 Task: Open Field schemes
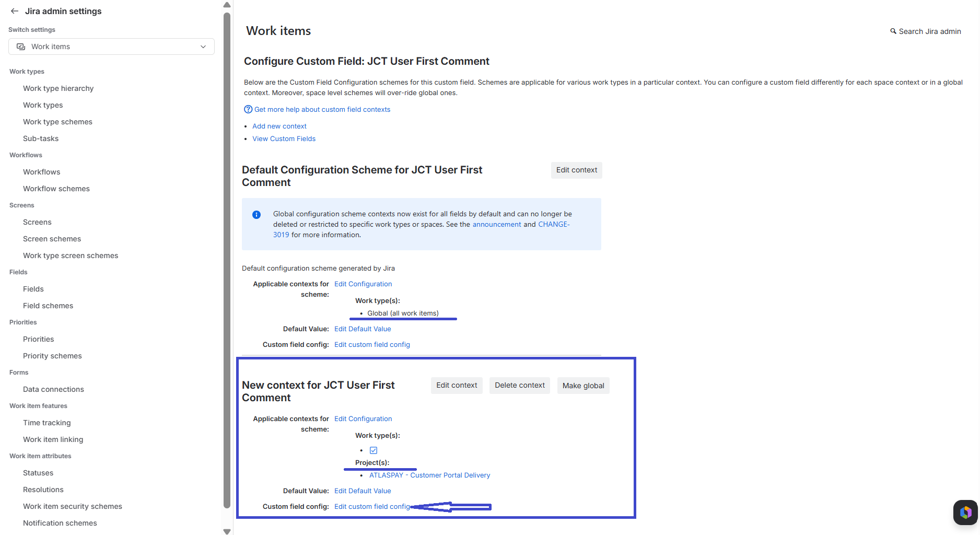coord(48,306)
